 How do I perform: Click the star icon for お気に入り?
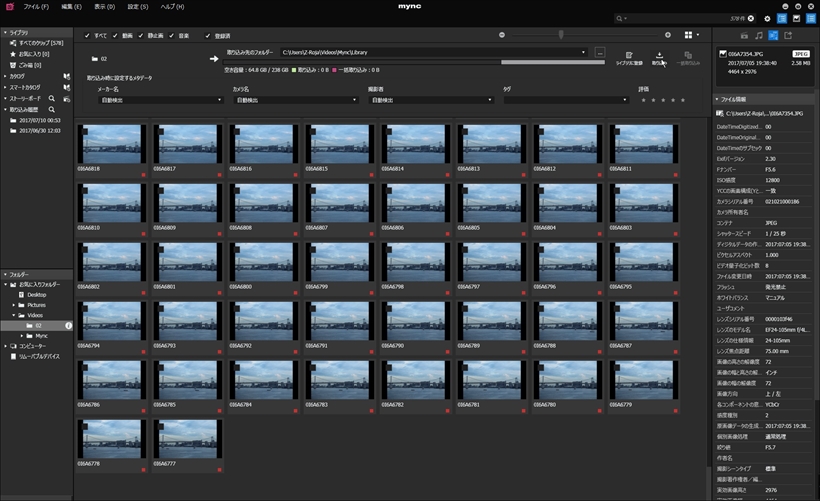click(x=13, y=54)
